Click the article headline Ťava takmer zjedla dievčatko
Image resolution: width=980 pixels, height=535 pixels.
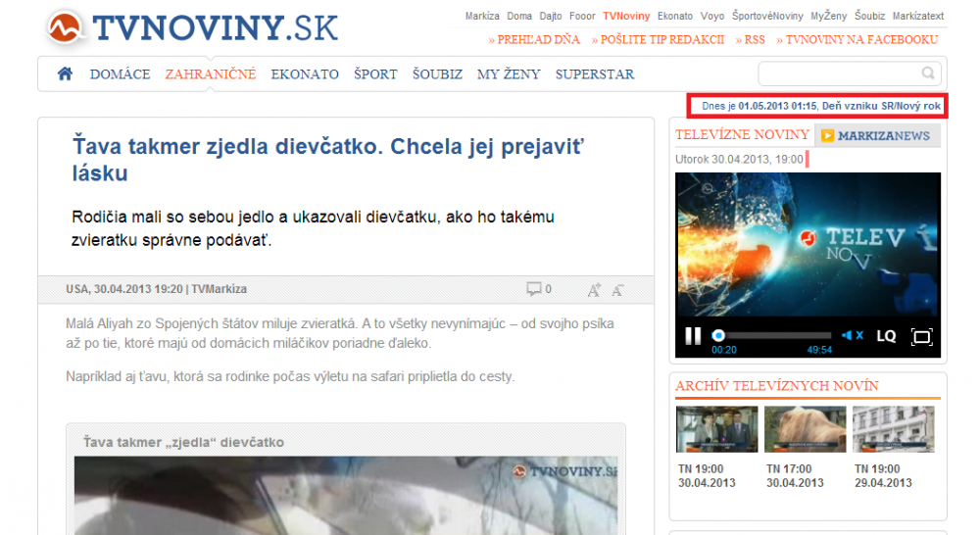[328, 160]
